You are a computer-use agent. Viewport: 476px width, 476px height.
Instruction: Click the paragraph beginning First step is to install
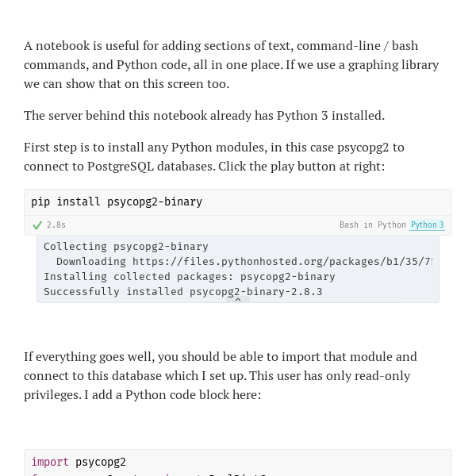[214, 156]
